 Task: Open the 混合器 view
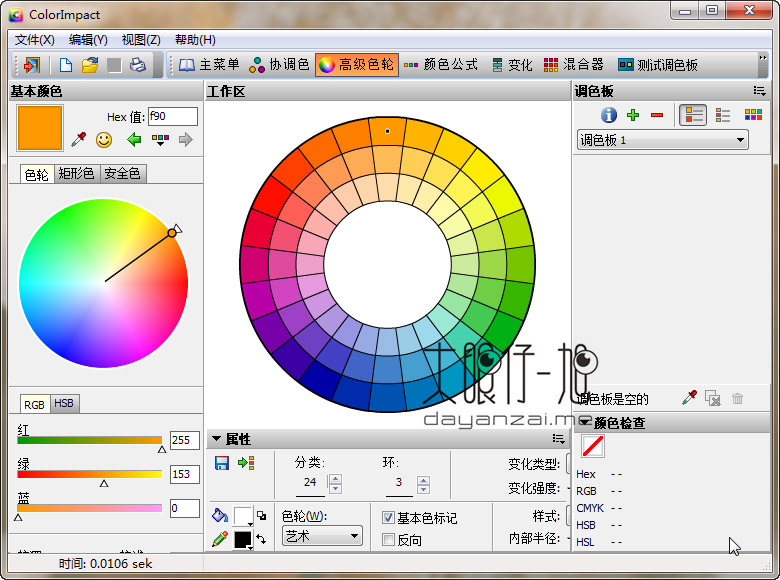[x=574, y=65]
